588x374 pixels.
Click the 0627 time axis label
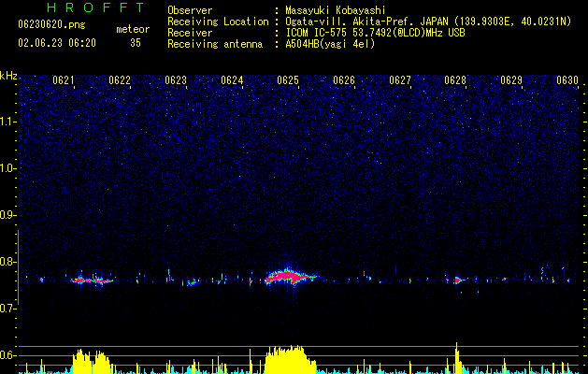400,80
